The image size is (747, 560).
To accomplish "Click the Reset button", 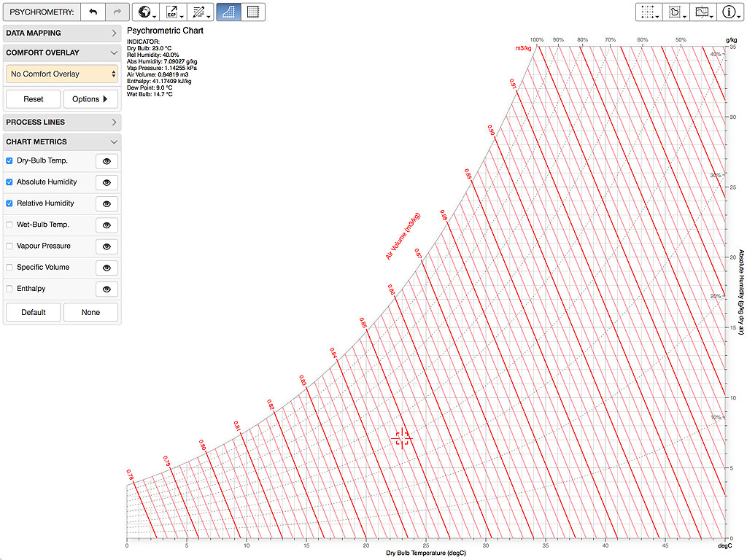I will [34, 99].
